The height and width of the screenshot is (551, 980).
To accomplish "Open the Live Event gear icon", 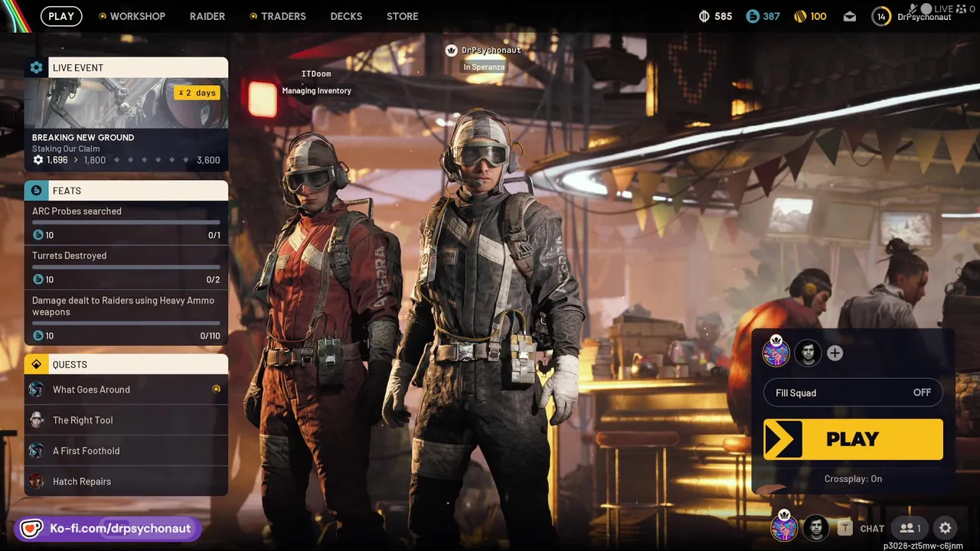I will (36, 67).
